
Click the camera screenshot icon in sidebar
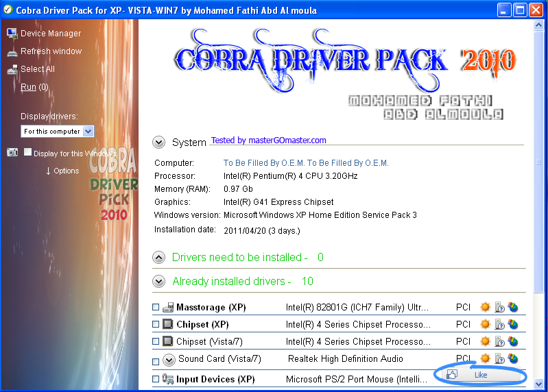point(12,152)
